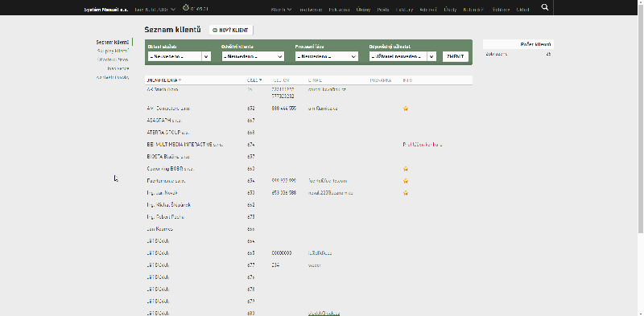Go to Faktury in top navigation
Viewport: 644px width, 316px height.
click(x=405, y=10)
